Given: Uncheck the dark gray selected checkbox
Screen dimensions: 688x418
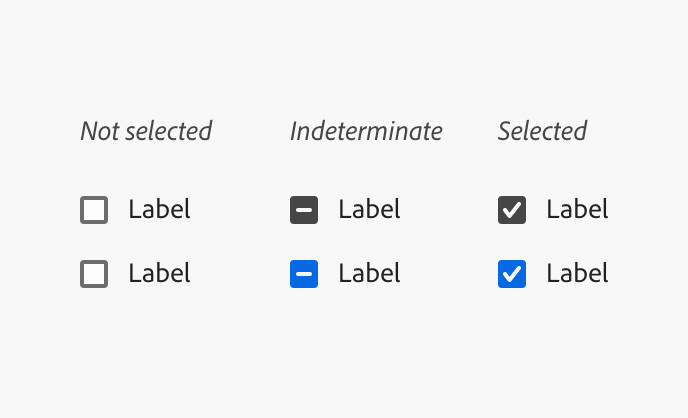Looking at the screenshot, I should click(512, 210).
